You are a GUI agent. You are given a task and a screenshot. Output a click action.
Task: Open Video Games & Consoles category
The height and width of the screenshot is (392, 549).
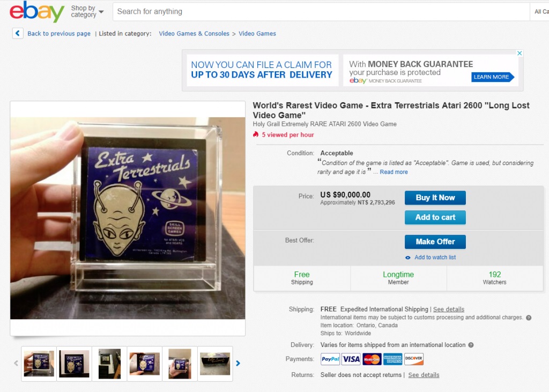(x=194, y=34)
